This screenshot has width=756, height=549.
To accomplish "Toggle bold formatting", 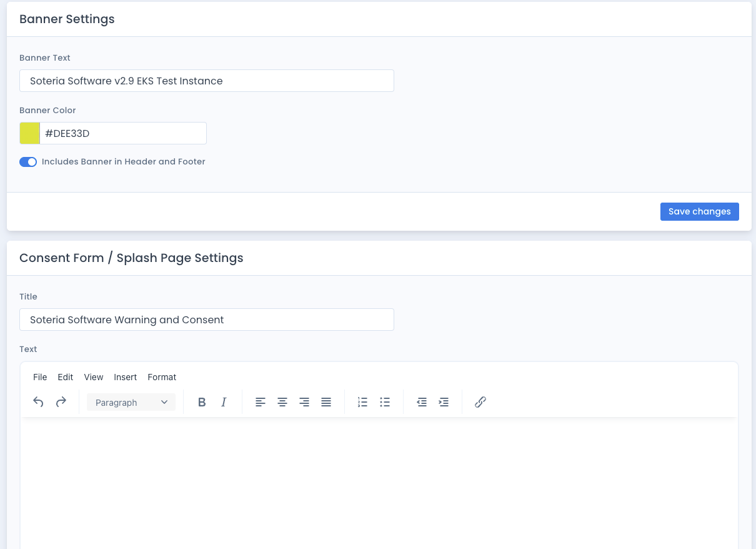I will [x=202, y=402].
